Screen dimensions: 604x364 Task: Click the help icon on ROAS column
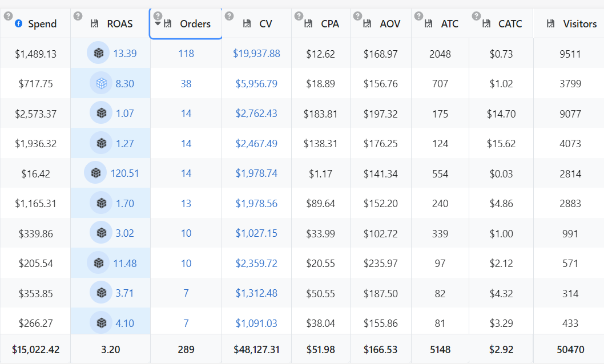(78, 16)
